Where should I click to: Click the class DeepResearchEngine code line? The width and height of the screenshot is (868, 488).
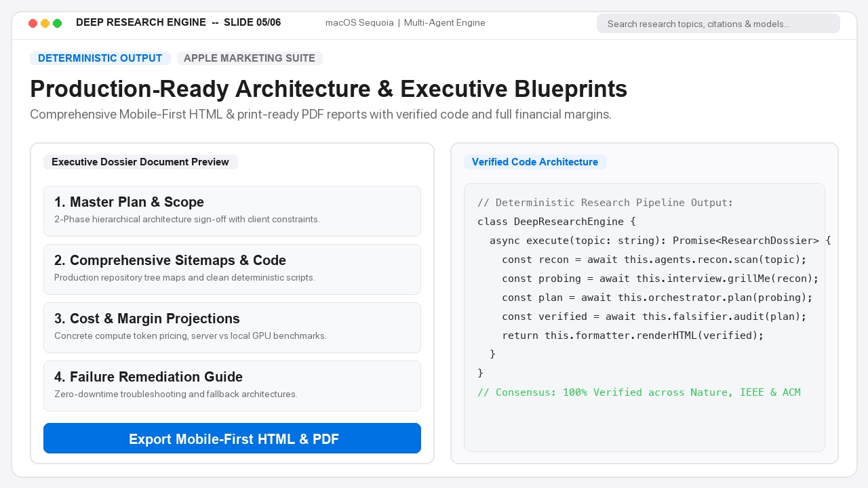coord(557,222)
